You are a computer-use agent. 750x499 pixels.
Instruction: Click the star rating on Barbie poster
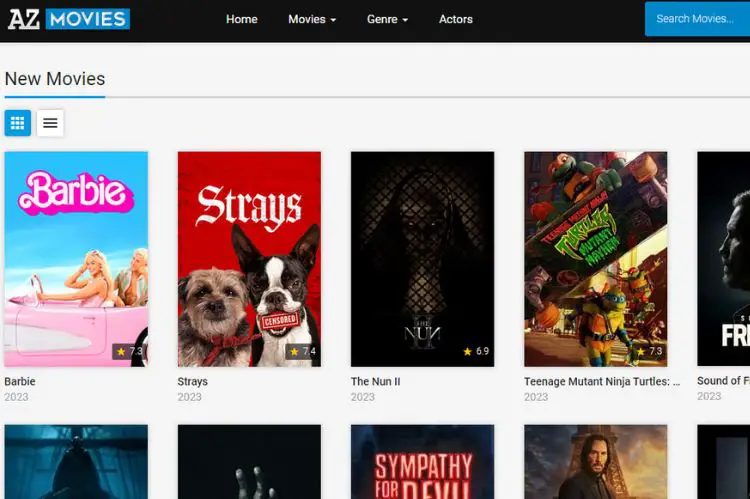pyautogui.click(x=129, y=352)
